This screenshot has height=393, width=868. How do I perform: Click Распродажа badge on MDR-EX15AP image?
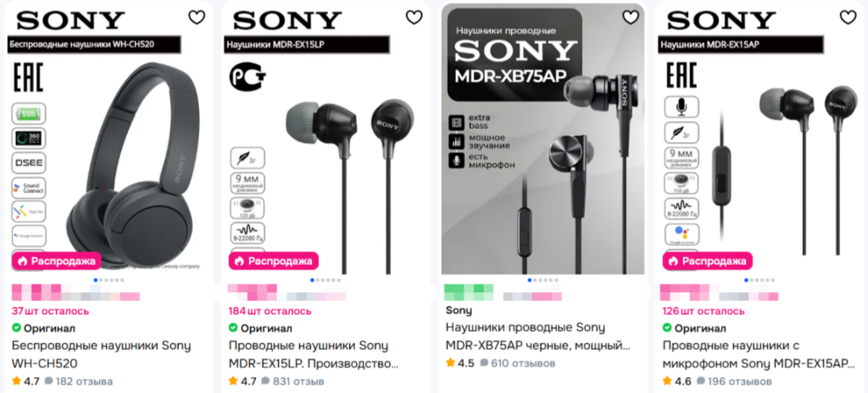[707, 261]
